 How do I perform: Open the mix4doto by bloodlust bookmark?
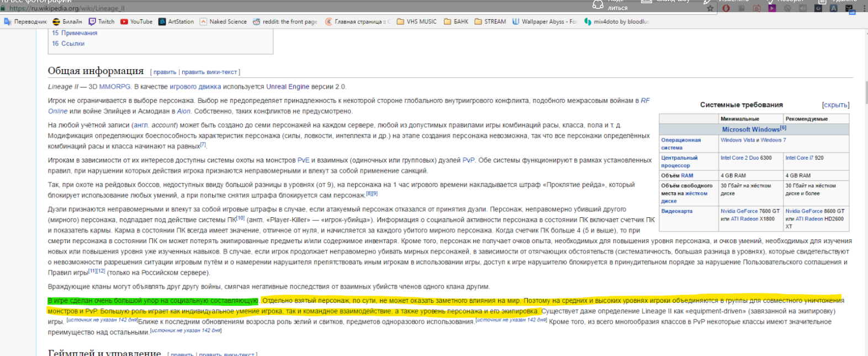point(617,22)
